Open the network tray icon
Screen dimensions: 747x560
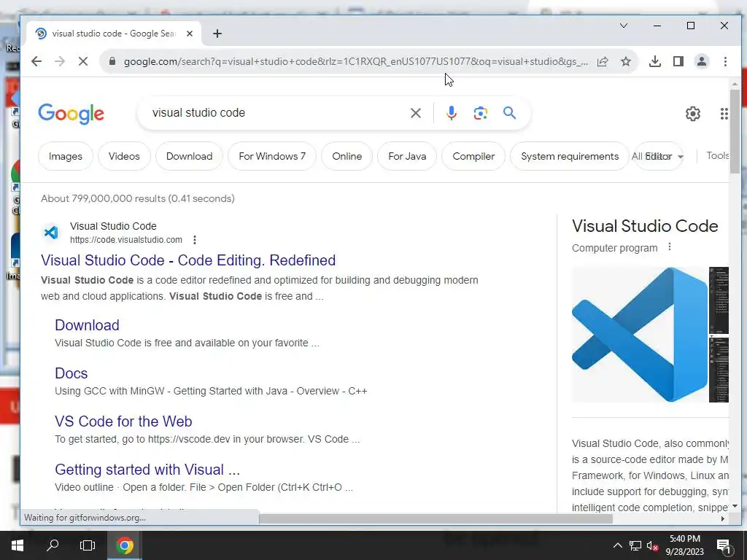click(635, 545)
